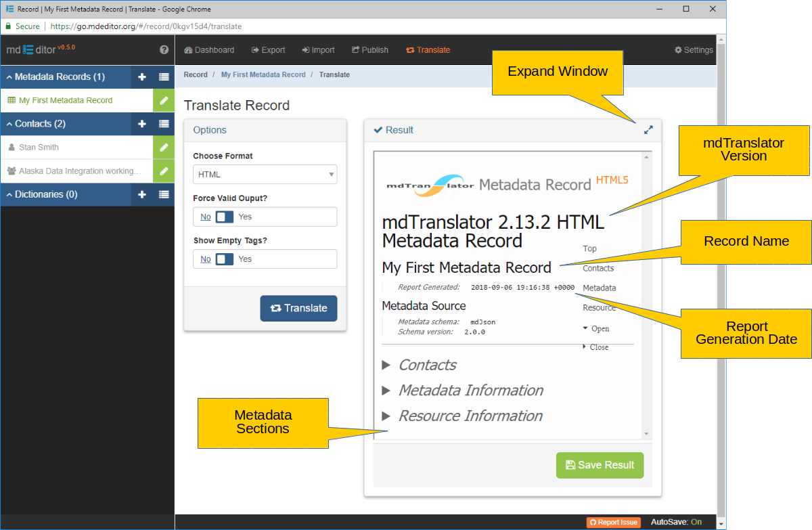812x530 pixels.
Task: Toggle Force Valid Output switch
Action: 225,217
